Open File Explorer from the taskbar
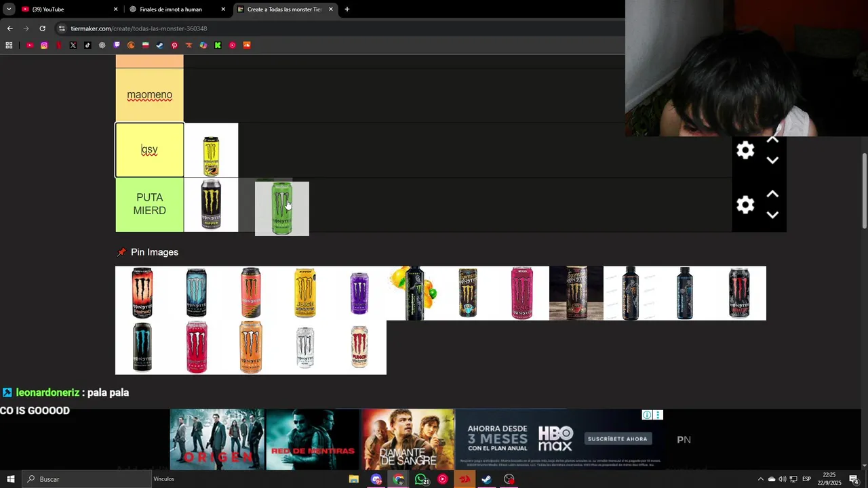 pos(354,479)
